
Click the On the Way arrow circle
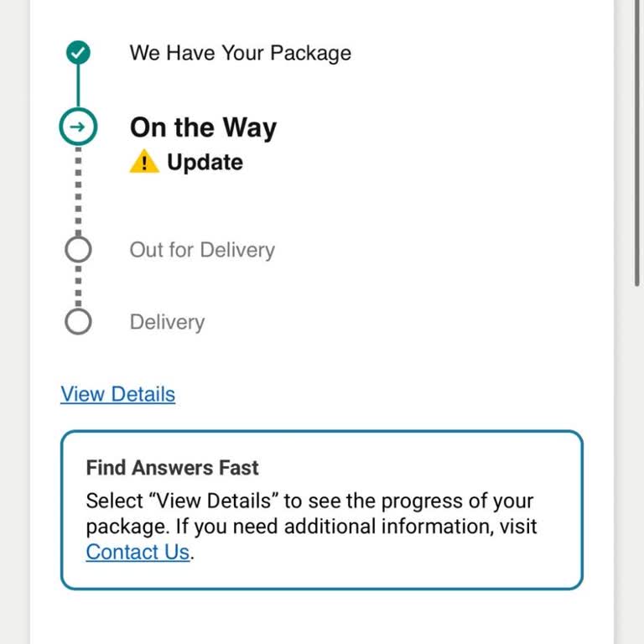pyautogui.click(x=78, y=127)
